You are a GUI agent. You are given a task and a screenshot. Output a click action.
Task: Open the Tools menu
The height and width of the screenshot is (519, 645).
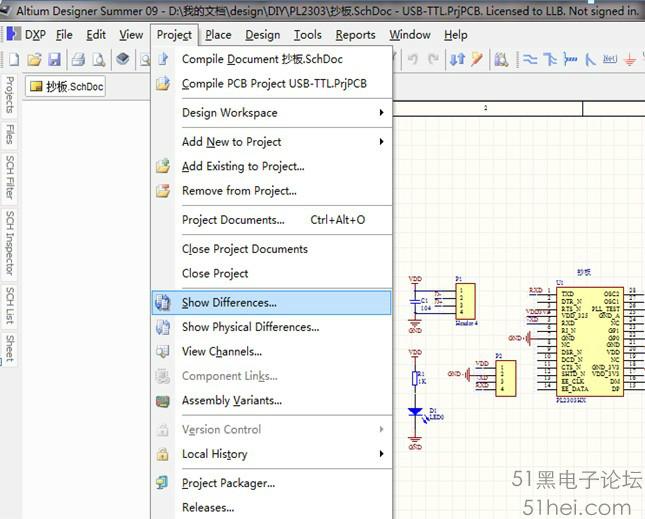point(307,35)
